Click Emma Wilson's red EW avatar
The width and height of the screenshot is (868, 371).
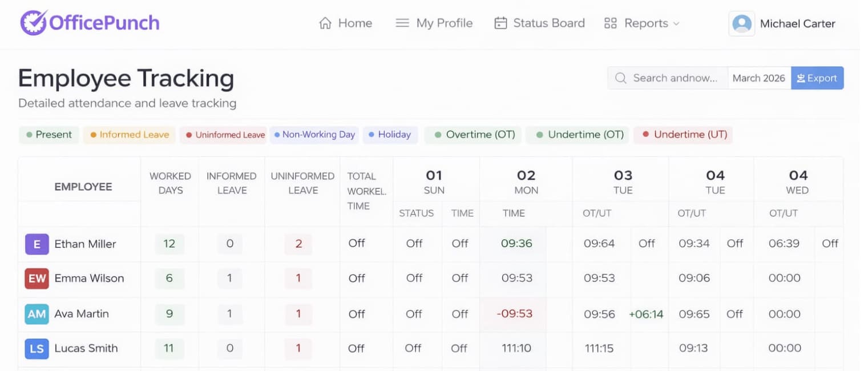(37, 279)
